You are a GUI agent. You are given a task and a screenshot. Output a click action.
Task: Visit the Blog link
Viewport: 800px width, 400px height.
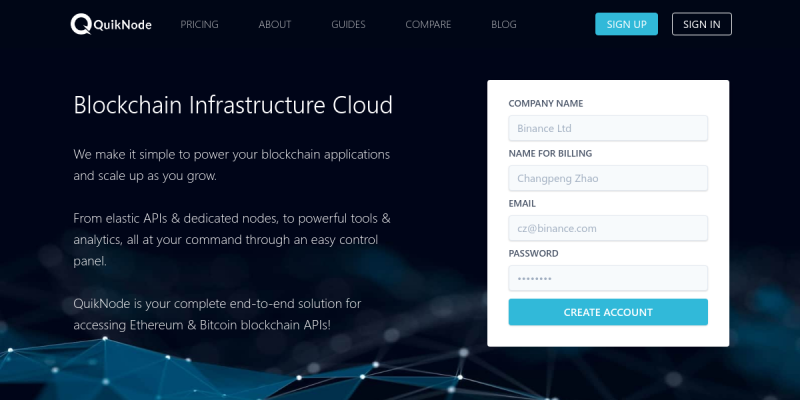coord(504,24)
